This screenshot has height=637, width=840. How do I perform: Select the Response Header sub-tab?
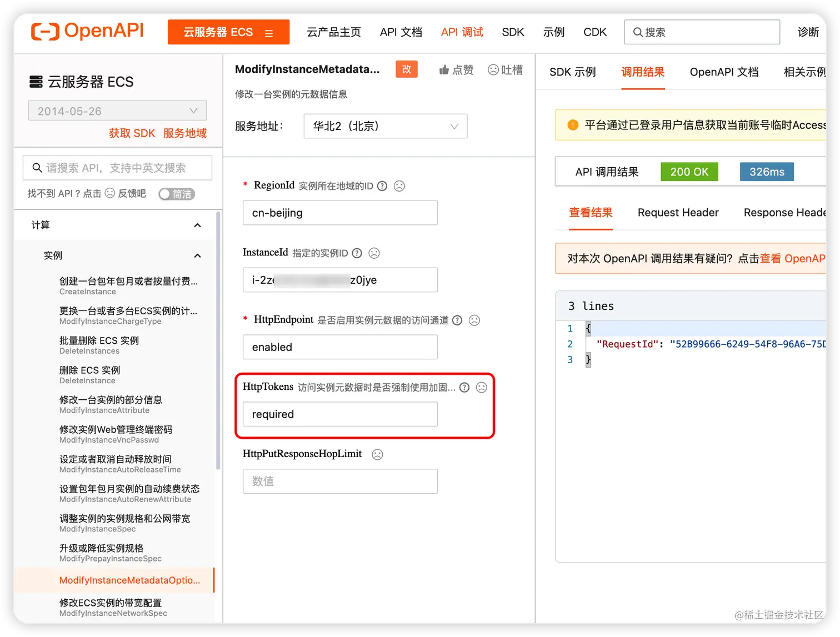pyautogui.click(x=784, y=213)
